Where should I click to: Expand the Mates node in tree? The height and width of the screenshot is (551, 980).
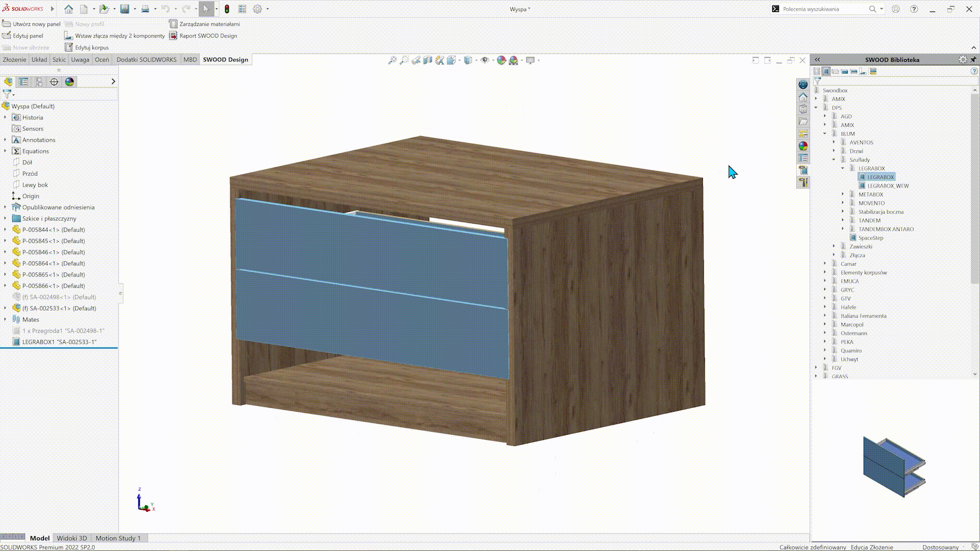[x=5, y=319]
